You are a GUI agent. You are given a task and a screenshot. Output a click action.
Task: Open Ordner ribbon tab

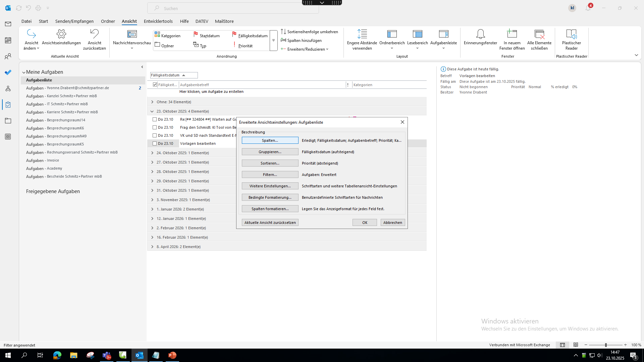pos(108,21)
